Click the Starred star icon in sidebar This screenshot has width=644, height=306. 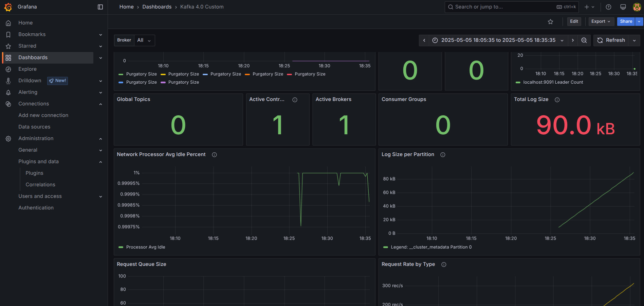(8, 46)
